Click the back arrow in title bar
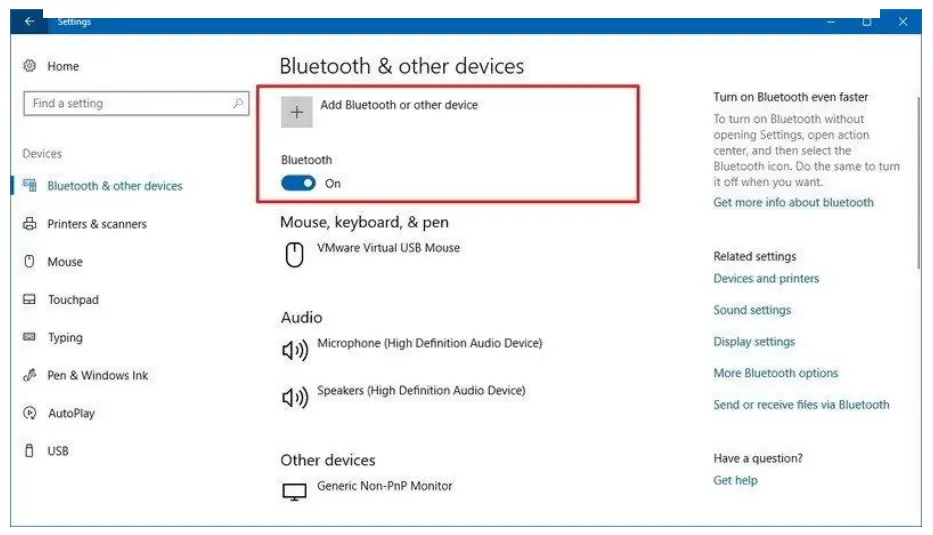 pyautogui.click(x=29, y=21)
